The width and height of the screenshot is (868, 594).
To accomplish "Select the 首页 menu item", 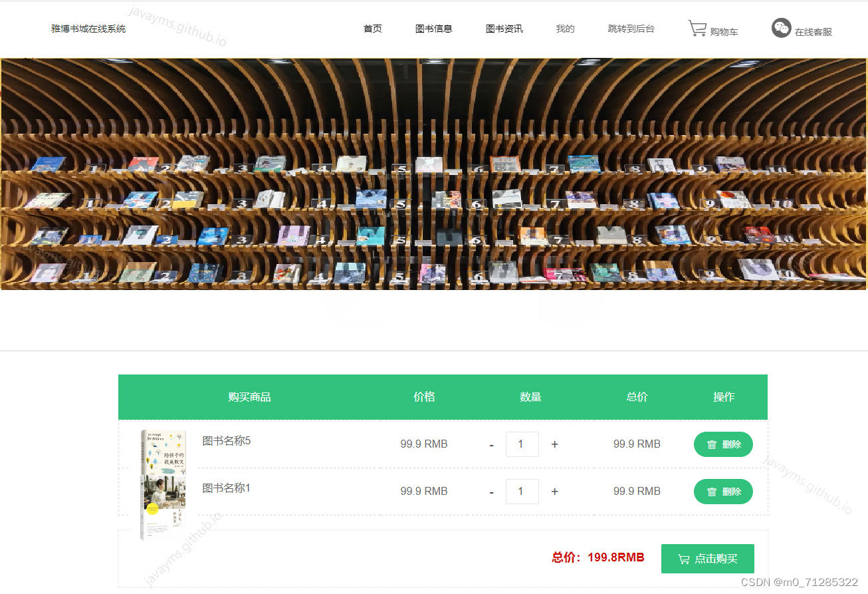I will [372, 29].
